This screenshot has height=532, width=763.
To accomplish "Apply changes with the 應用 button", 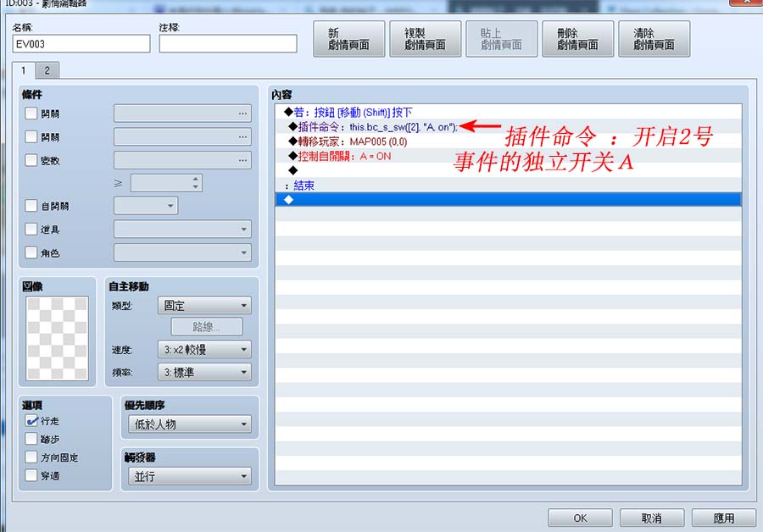I will (724, 518).
